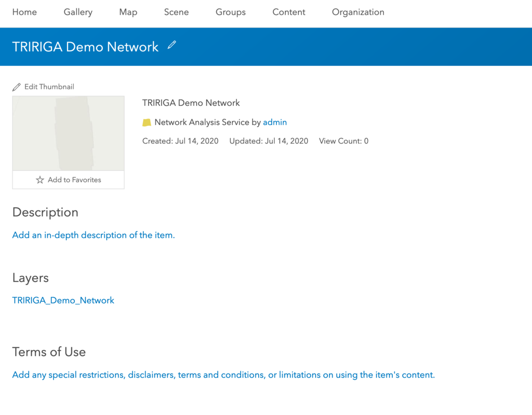Open the Home menu item
The image size is (532, 415).
pyautogui.click(x=24, y=12)
